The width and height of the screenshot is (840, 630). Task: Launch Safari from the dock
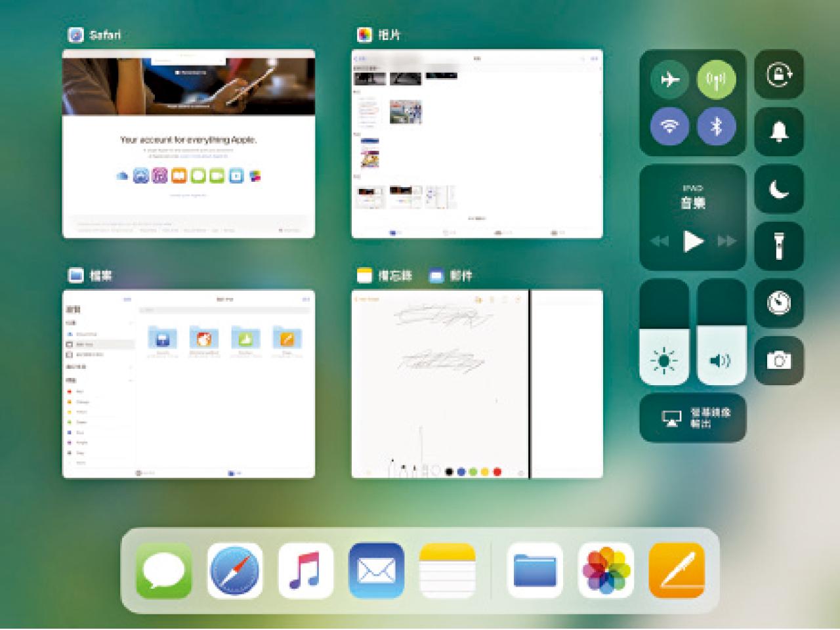tap(235, 571)
